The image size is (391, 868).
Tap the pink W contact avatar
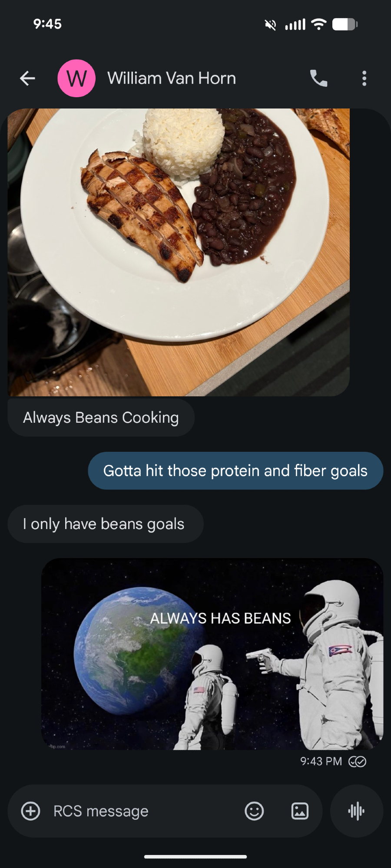point(76,79)
